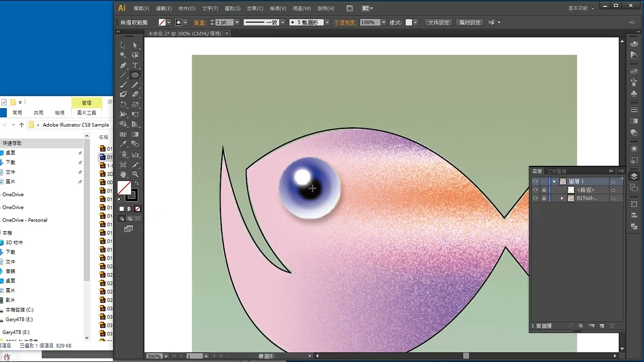Select the Hand tool
644x362 pixels.
(123, 174)
